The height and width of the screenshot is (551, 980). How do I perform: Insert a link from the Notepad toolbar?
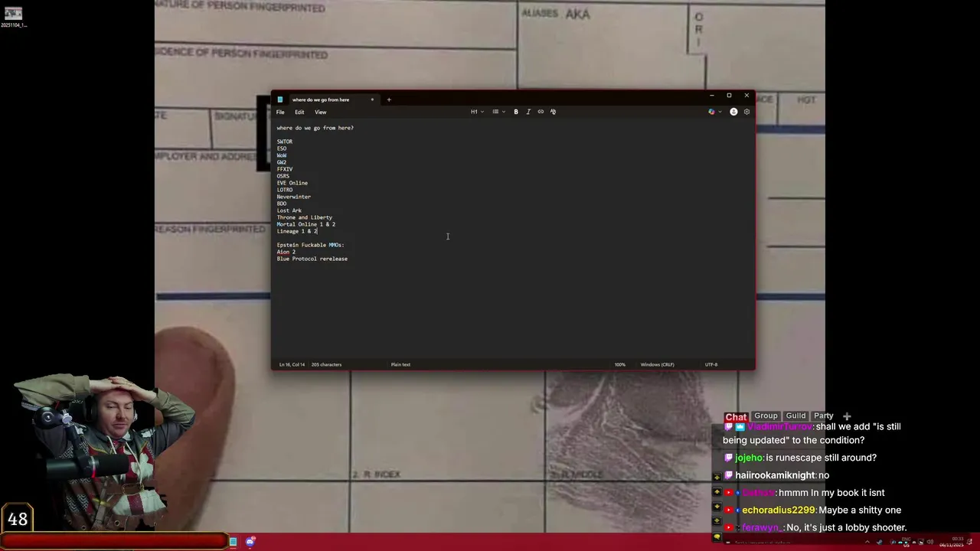click(x=541, y=112)
